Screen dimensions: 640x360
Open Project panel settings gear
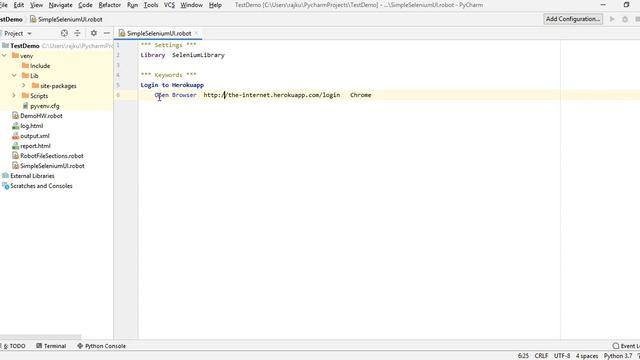[94, 33]
